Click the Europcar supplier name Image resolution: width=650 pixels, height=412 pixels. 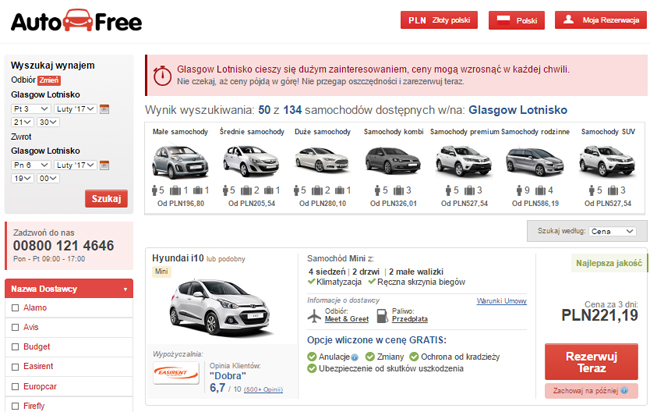(40, 387)
